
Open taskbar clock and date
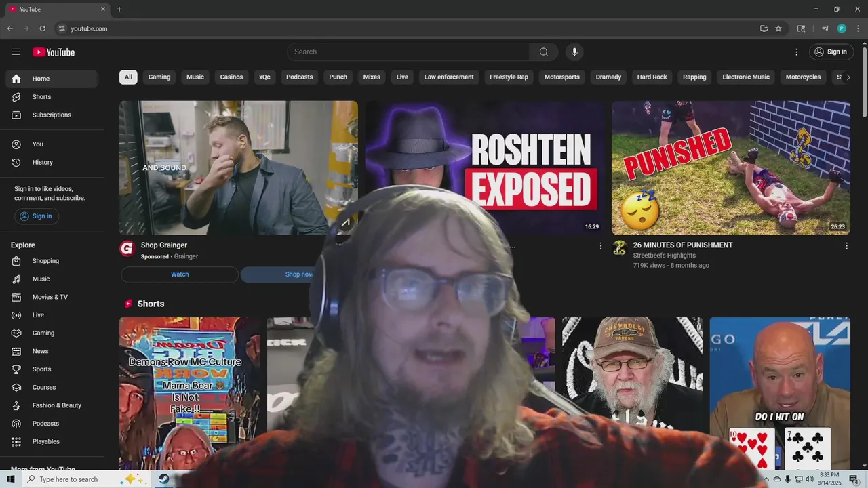point(830,479)
